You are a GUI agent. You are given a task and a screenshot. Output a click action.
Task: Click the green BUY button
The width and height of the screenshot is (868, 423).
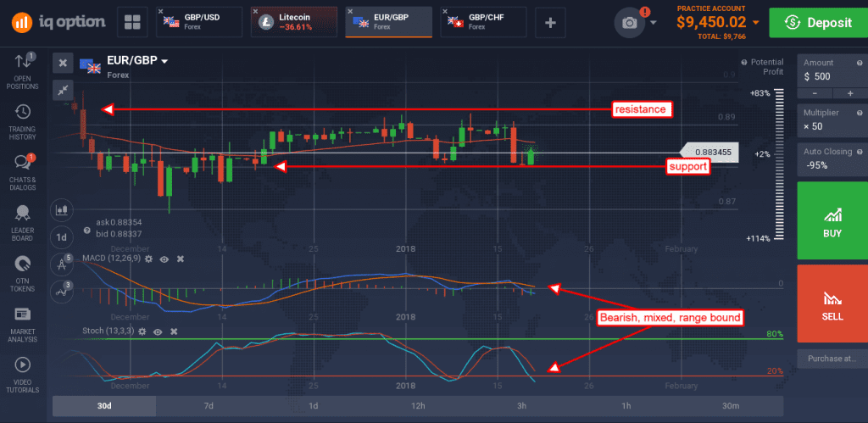[832, 220]
